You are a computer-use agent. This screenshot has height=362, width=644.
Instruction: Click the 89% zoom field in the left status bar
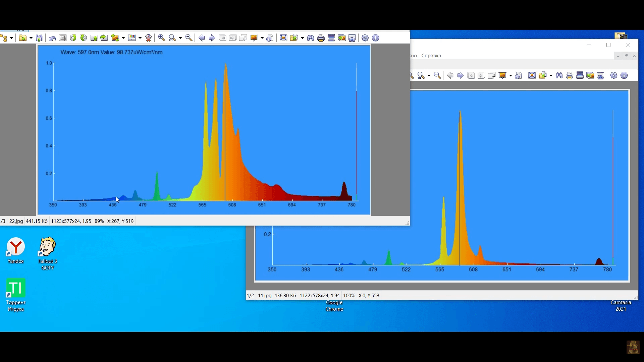pyautogui.click(x=99, y=221)
